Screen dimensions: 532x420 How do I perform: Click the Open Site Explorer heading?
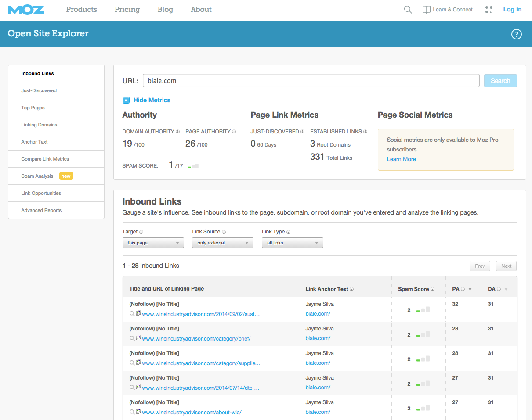tap(48, 33)
